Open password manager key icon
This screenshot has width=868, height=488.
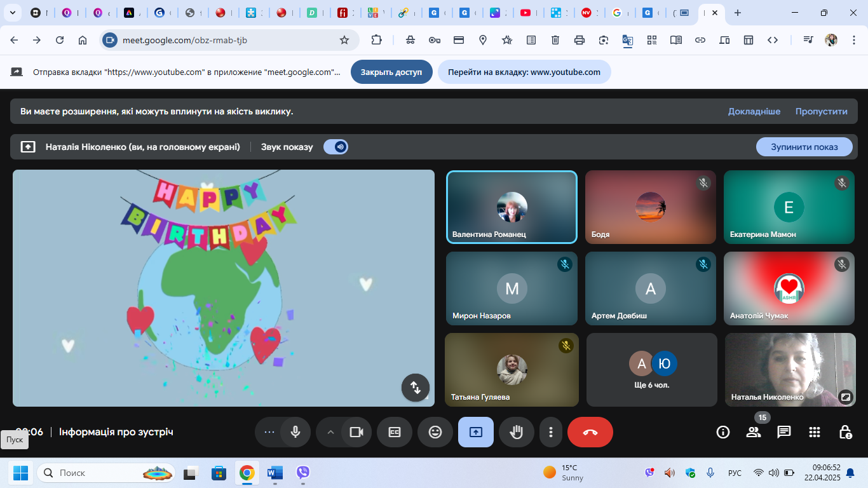[x=435, y=40]
